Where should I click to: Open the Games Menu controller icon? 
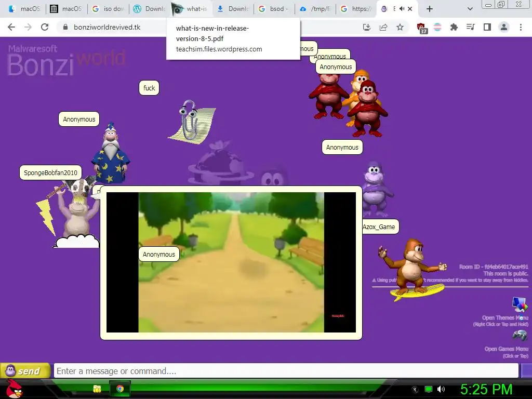coord(520,336)
